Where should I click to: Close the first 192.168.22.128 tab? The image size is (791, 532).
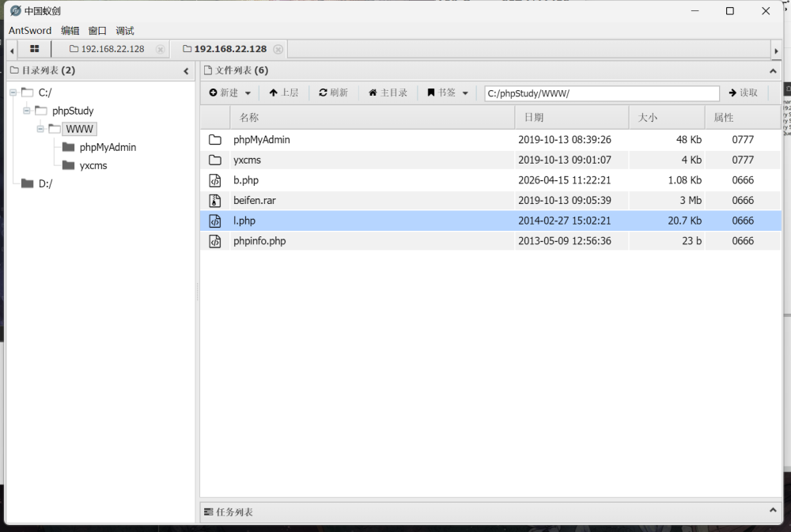coord(161,49)
